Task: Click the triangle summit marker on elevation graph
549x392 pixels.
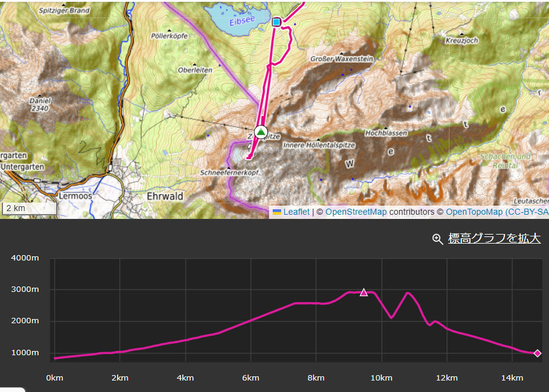Action: pos(364,292)
